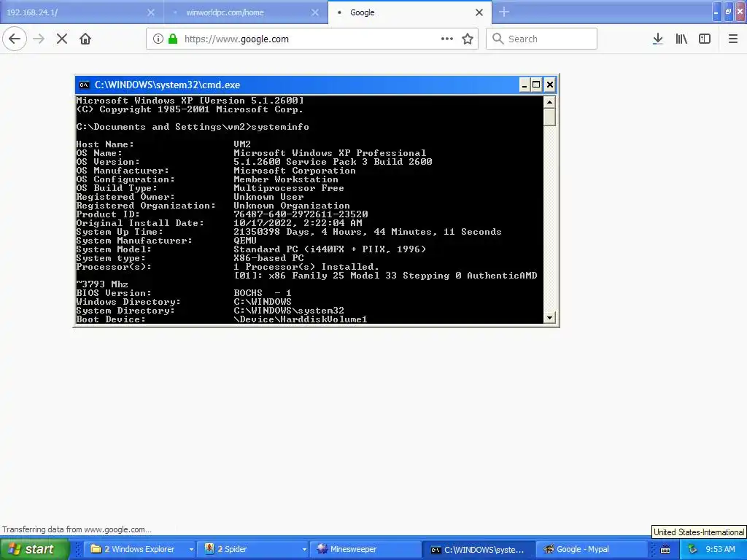Switch to Google - Mypal taskbar button
Viewport: 747px width, 560px height.
(591, 549)
